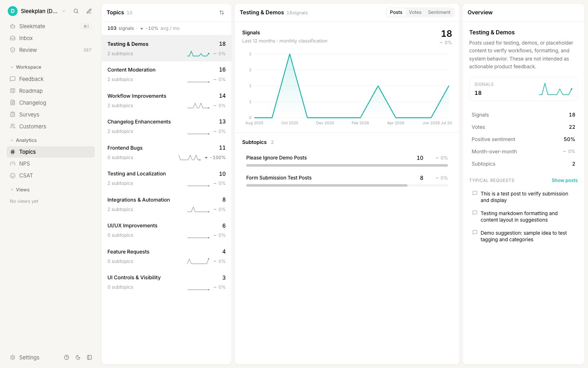The image size is (588, 368).
Task: Click the sort topics arrows icon
Action: coord(222,13)
